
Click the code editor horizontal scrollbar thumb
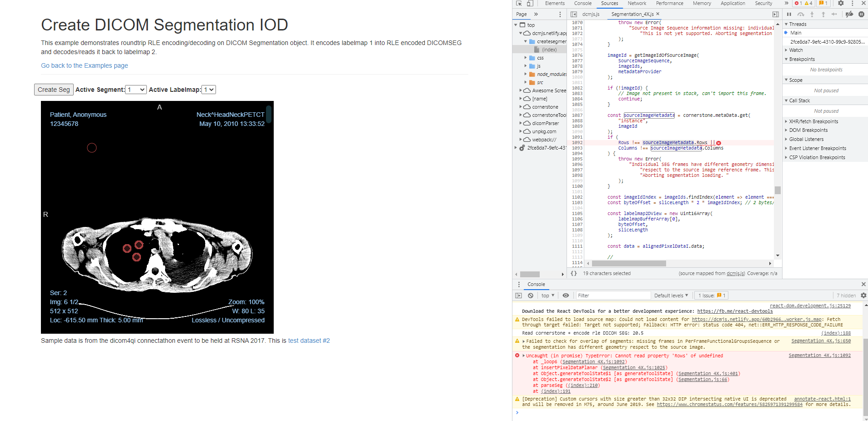[629, 263]
